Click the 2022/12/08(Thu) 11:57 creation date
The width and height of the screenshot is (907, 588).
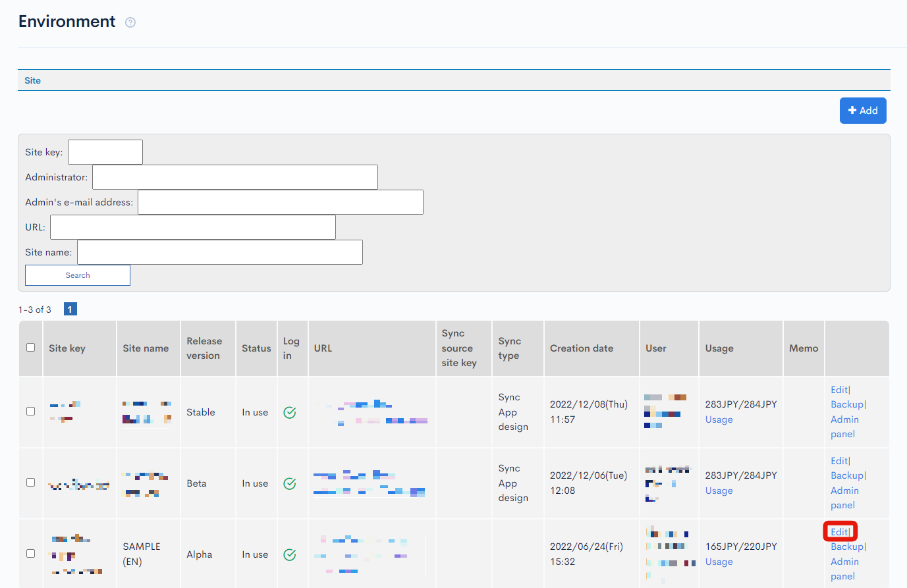click(589, 412)
